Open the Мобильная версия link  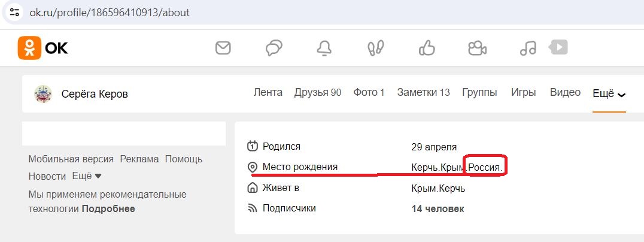click(71, 159)
